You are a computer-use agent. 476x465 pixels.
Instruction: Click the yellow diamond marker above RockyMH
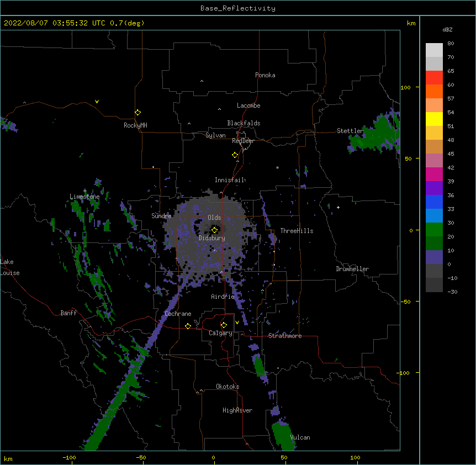(137, 113)
